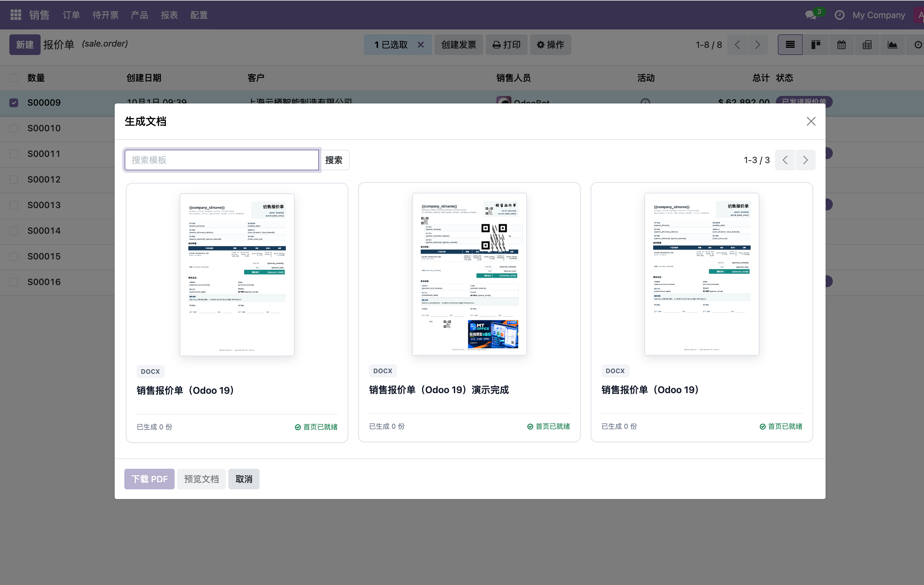
Task: Select the 销售报价单（Odoo 19）演示完成 template thumbnail
Action: pyautogui.click(x=469, y=274)
